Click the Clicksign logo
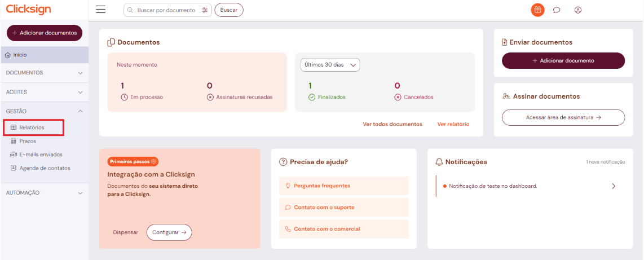This screenshot has height=260, width=644. click(29, 10)
